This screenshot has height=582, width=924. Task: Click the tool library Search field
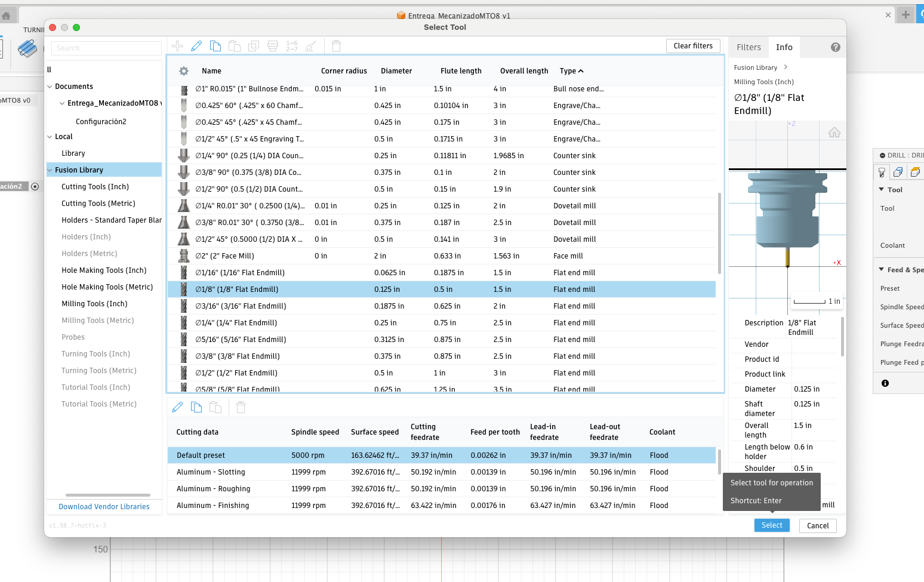106,48
